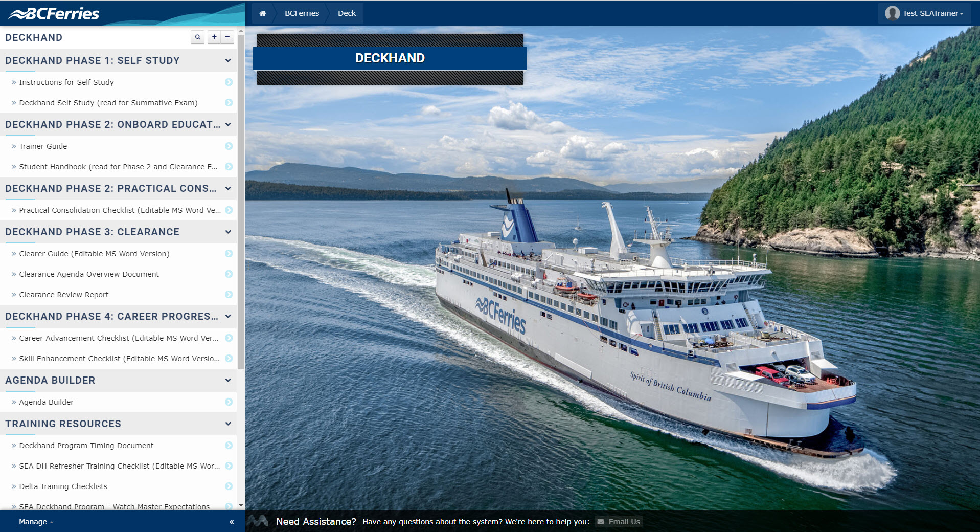
Task: Open Clearer Guide (Editable MS Word Version)
Action: (x=94, y=254)
